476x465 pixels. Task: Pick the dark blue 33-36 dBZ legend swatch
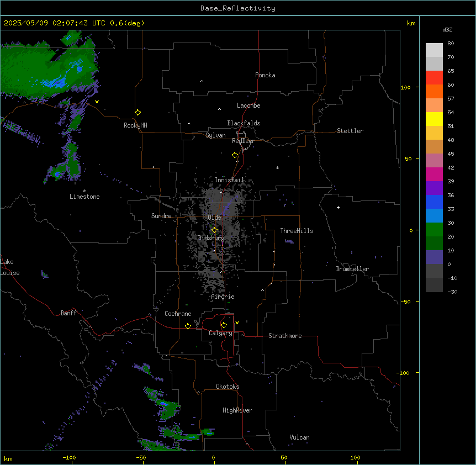[434, 202]
